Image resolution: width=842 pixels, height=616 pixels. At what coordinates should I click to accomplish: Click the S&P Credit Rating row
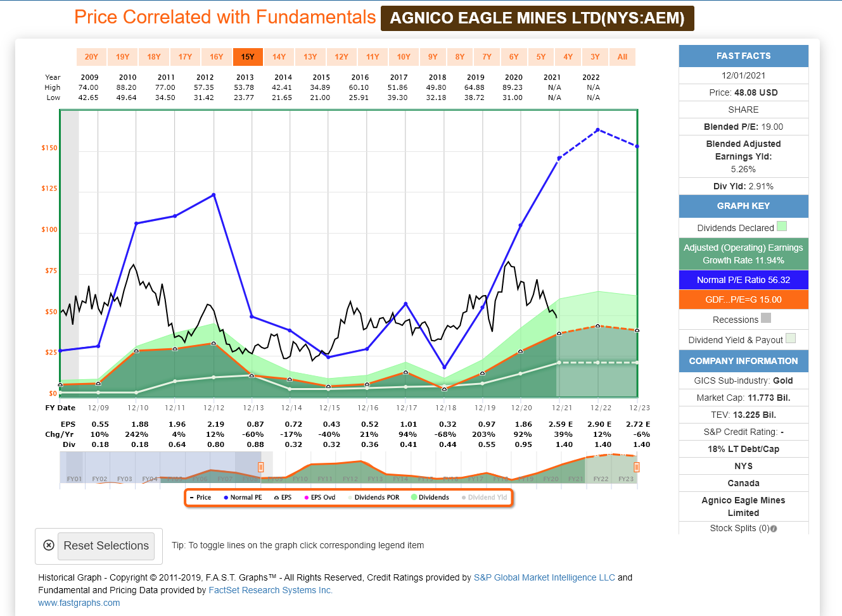point(744,432)
